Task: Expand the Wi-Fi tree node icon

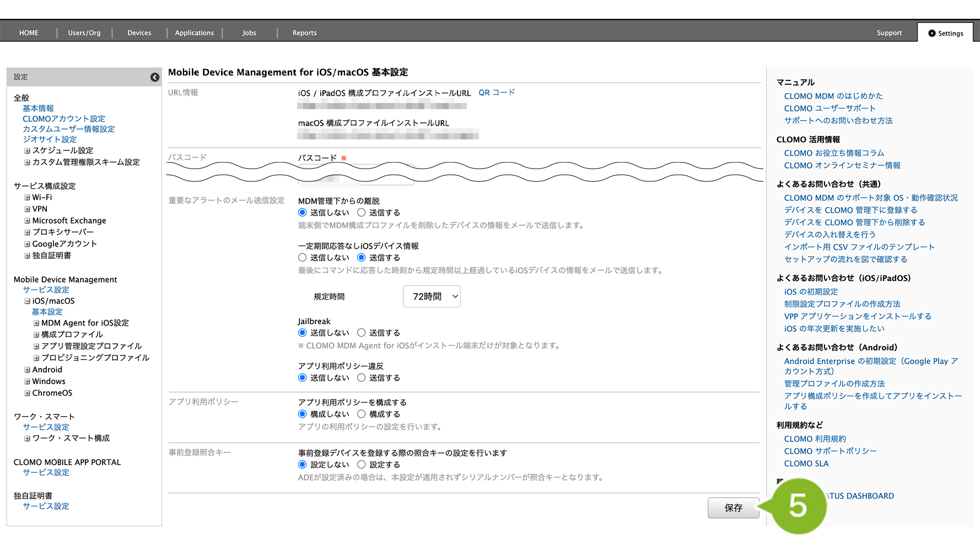Action: pos(27,197)
